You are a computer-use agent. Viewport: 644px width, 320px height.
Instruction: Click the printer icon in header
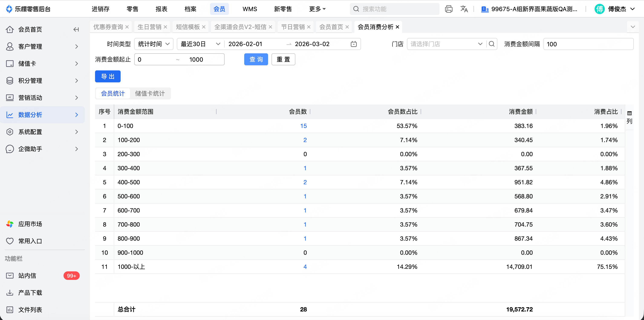449,9
